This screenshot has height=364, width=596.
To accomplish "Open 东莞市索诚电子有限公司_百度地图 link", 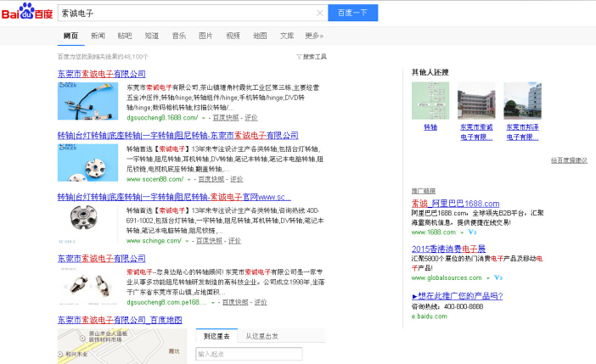I will click(120, 320).
